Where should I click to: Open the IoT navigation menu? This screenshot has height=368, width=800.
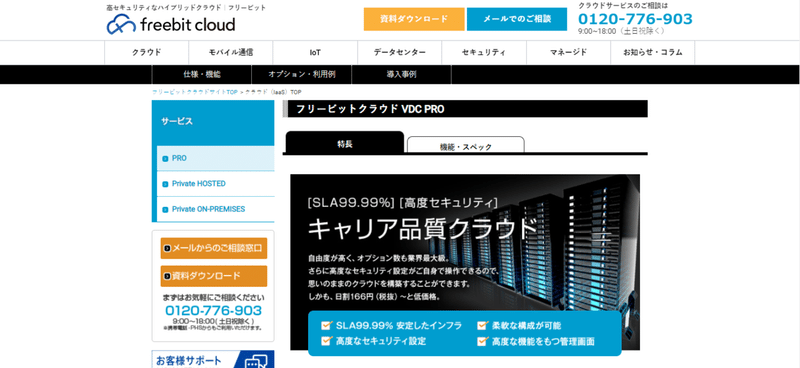click(x=315, y=52)
